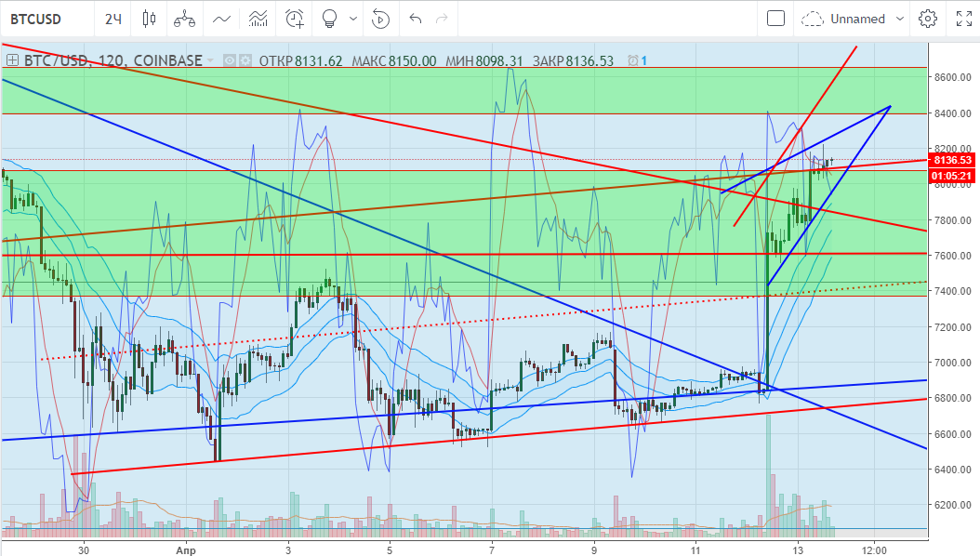Click the Ideas lightbulb icon
980x556 pixels.
click(328, 18)
